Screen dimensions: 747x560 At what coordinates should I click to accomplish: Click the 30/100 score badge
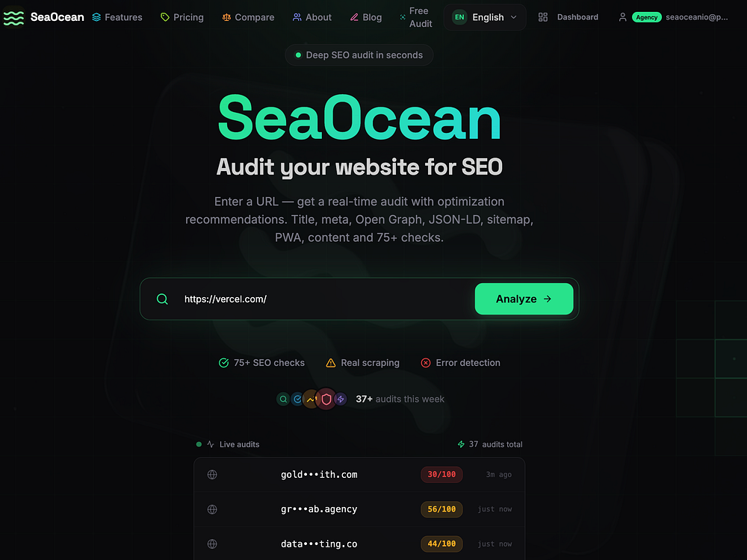441,474
